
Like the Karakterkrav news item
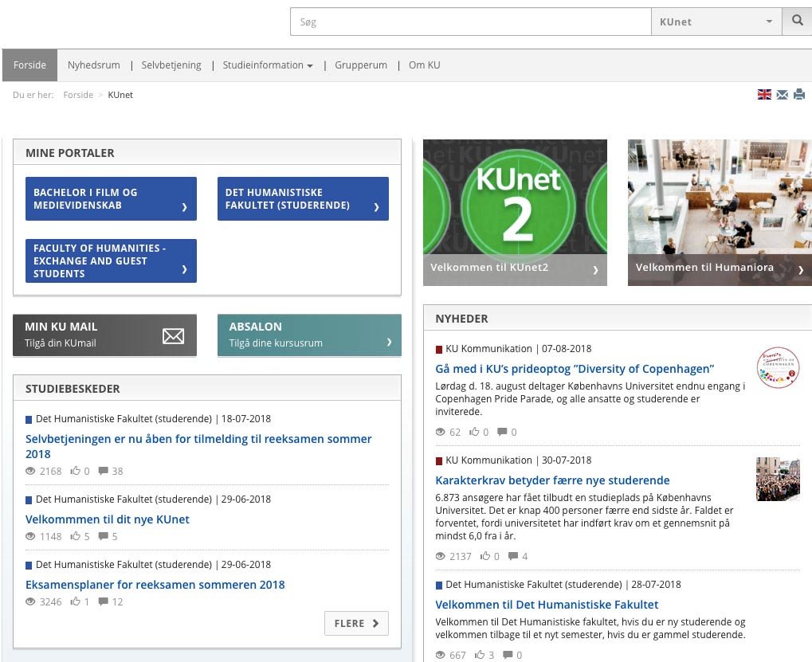click(485, 555)
